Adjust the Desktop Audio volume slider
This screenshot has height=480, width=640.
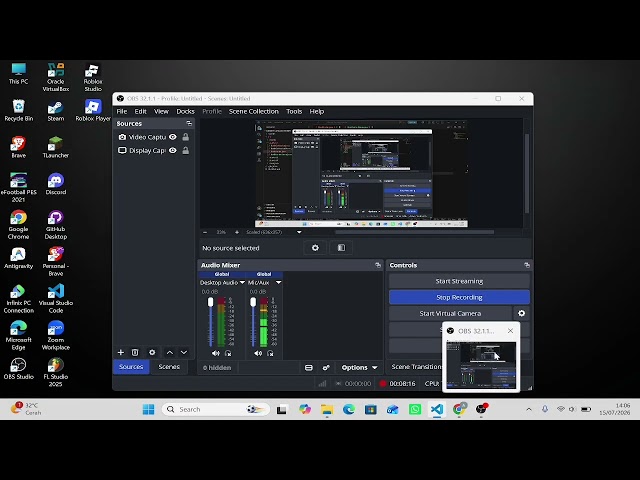tap(211, 322)
